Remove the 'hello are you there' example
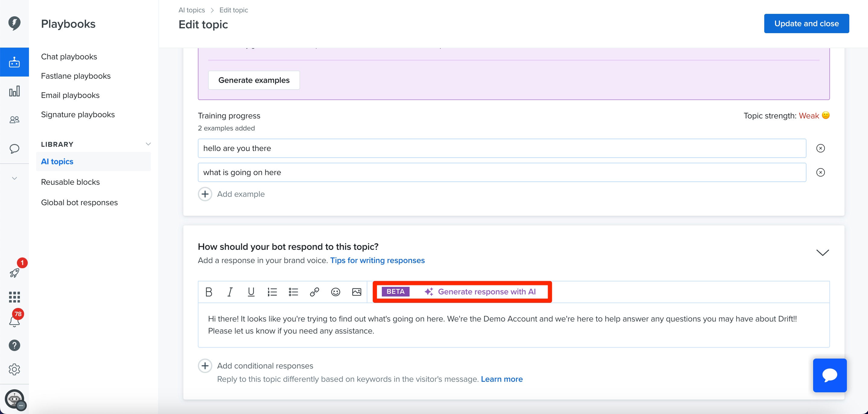Image resolution: width=868 pixels, height=414 pixels. tap(820, 148)
